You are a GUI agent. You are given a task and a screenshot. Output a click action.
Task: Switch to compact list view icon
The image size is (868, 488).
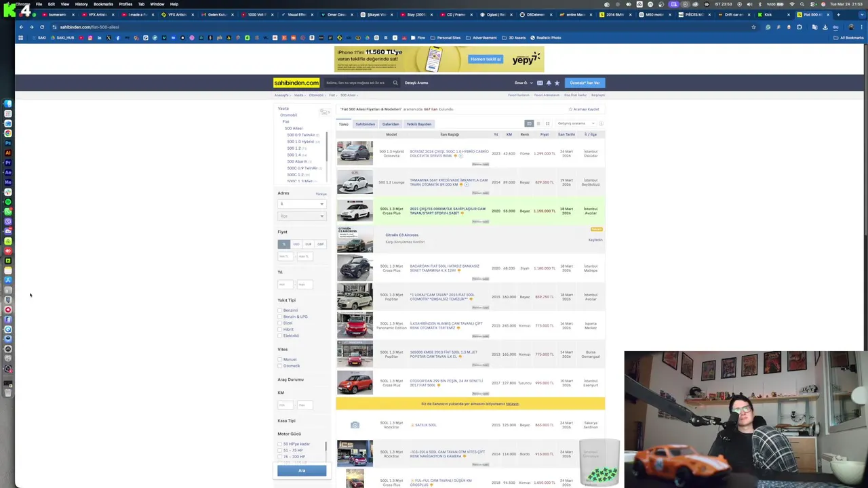point(538,123)
